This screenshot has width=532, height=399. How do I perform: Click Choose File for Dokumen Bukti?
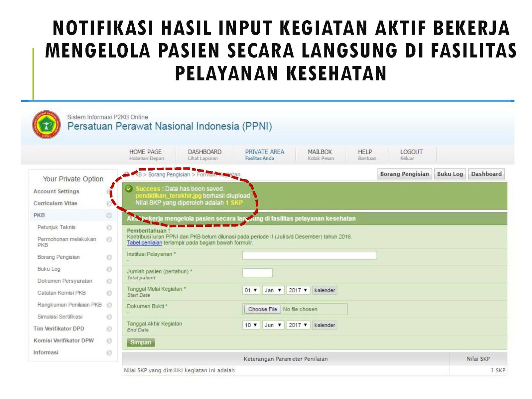(262, 309)
